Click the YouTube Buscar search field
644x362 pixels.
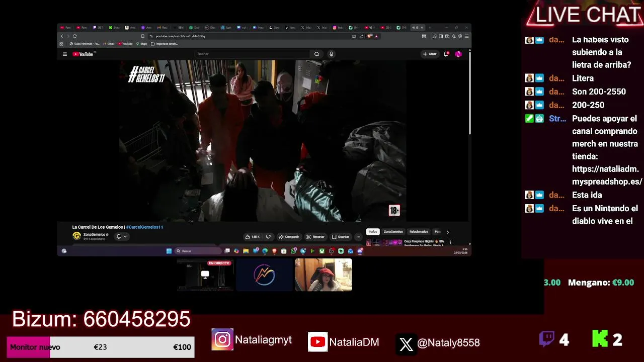click(x=252, y=54)
